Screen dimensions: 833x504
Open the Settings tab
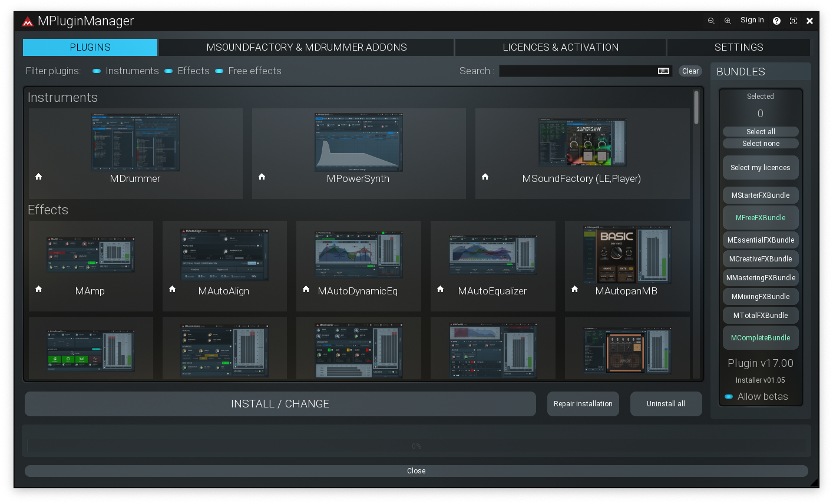coord(738,47)
